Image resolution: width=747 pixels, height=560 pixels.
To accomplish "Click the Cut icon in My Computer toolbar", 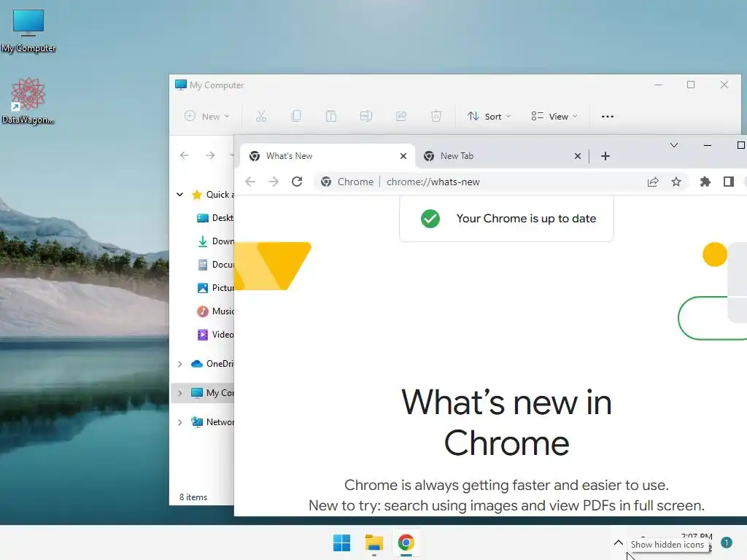I will coord(261,116).
